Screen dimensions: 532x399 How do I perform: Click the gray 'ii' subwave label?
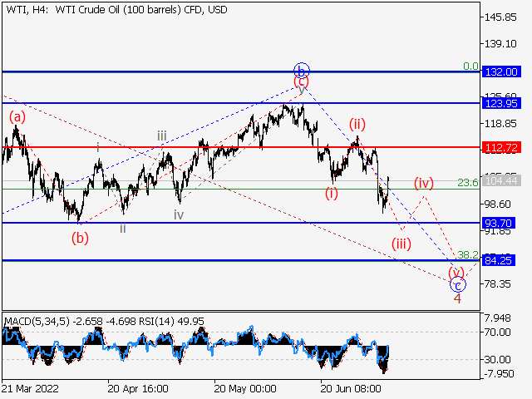pos(123,229)
